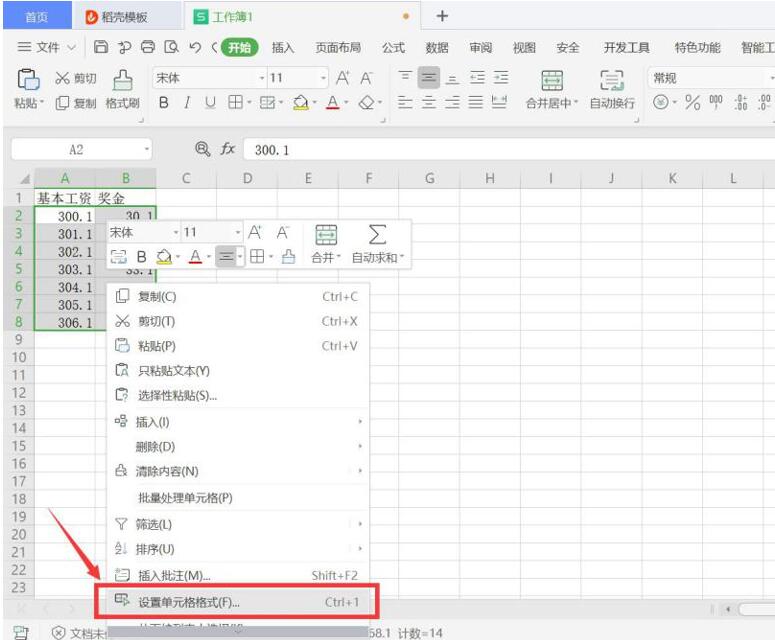Viewport: 775px width, 640px height.
Task: Click Copy (复制) in the ribbon
Action: (76, 103)
